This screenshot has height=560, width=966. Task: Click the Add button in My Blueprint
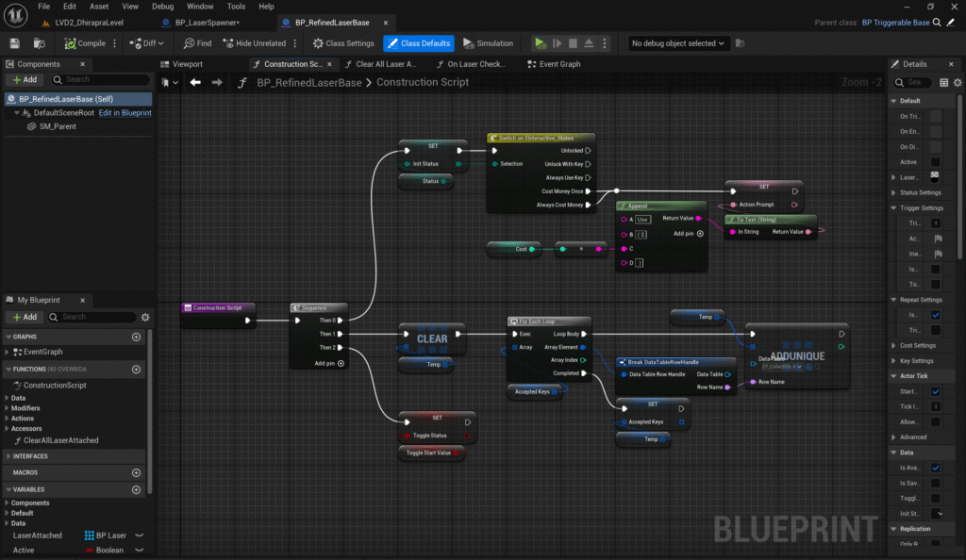click(25, 317)
